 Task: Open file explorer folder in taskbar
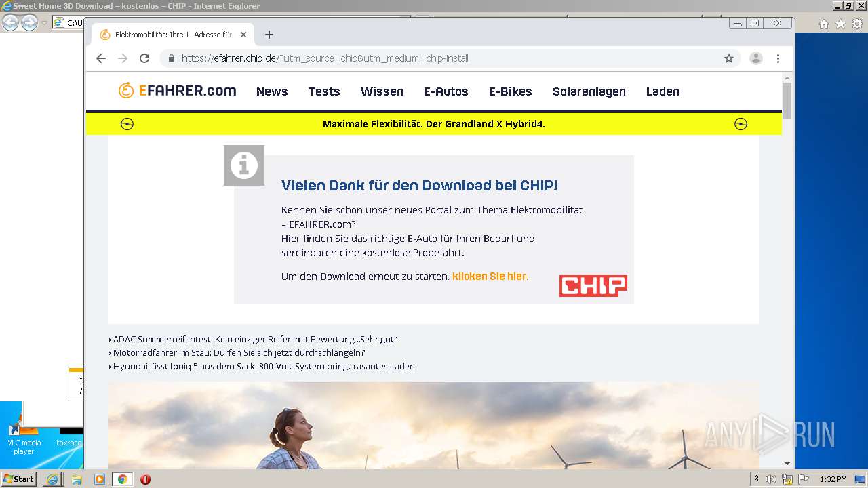click(x=76, y=479)
